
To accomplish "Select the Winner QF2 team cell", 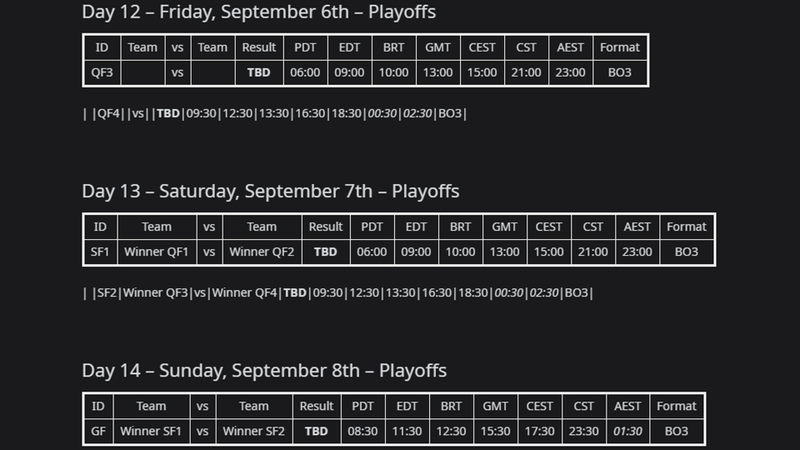I will pos(262,252).
